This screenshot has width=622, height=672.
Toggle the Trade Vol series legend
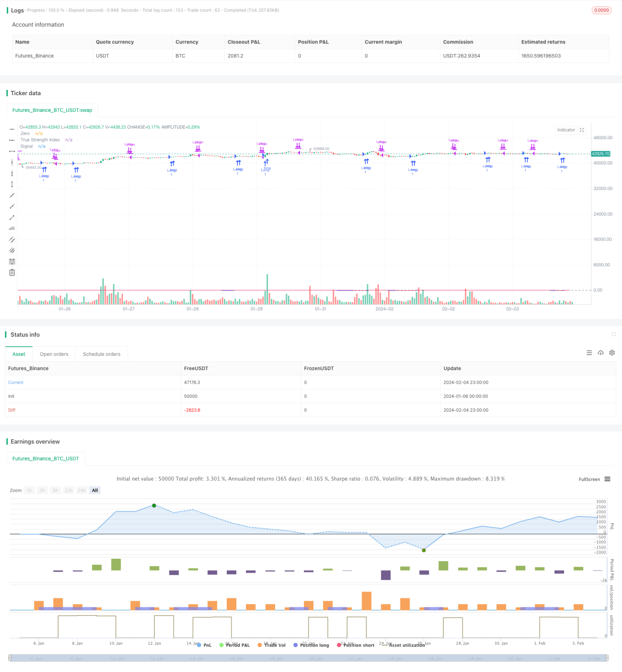[x=272, y=645]
